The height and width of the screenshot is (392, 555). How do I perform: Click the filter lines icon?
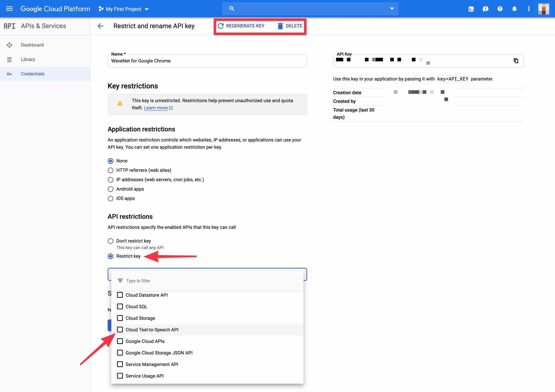[120, 281]
